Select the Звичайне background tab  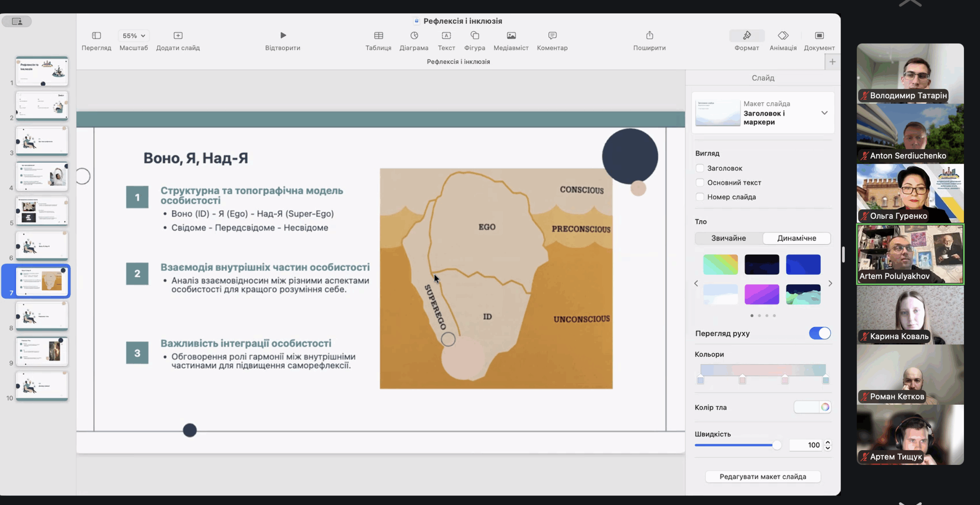(728, 238)
